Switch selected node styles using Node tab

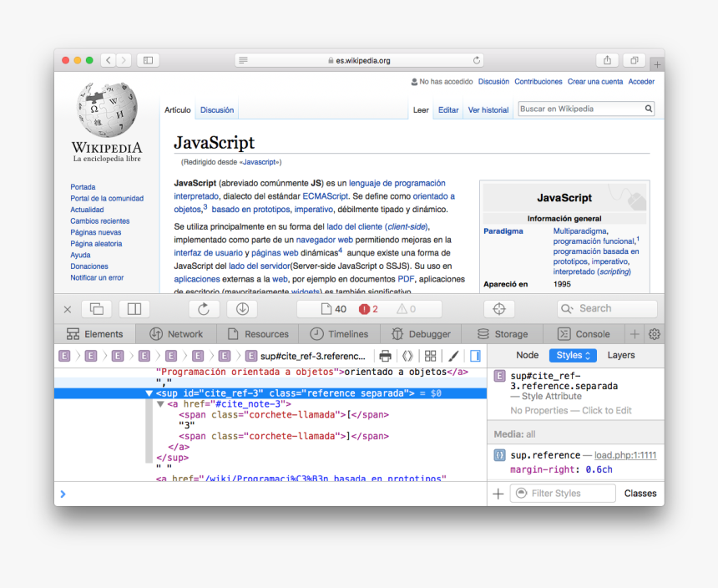(527, 355)
